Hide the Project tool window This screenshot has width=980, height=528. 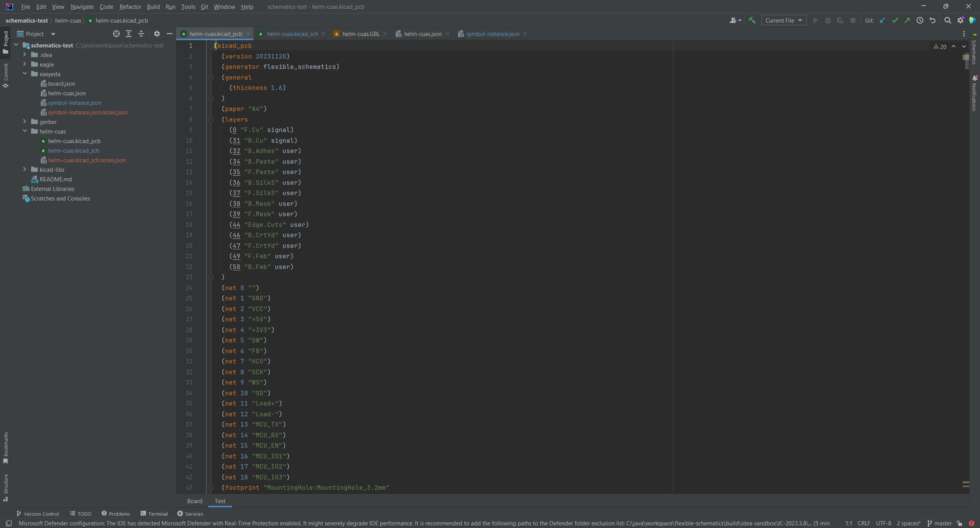pyautogui.click(x=170, y=34)
